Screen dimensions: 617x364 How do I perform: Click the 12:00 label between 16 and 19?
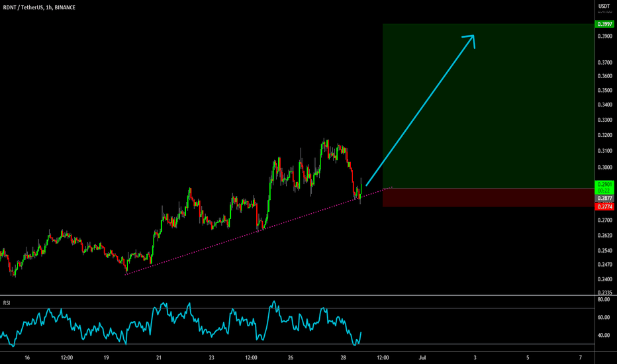pos(67,357)
